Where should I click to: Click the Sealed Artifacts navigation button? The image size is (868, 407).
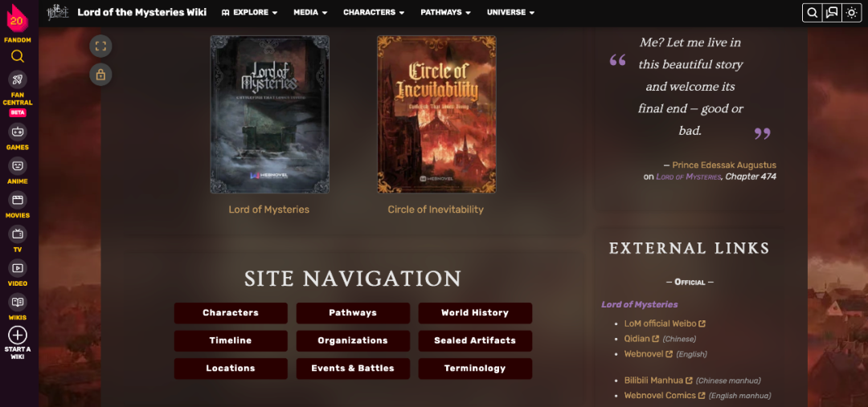[475, 340]
